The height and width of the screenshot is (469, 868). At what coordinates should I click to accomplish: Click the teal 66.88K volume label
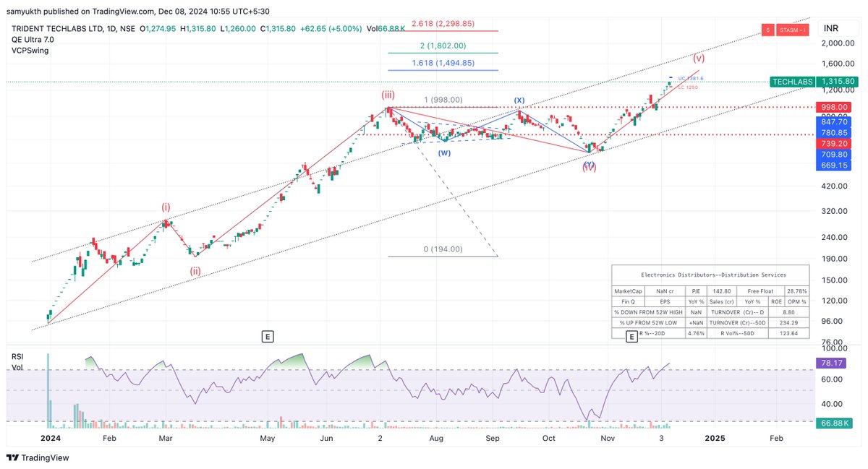835,423
